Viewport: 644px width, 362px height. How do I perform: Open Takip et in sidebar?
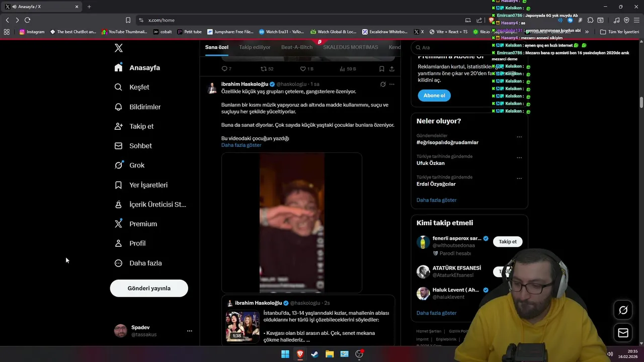(134, 126)
